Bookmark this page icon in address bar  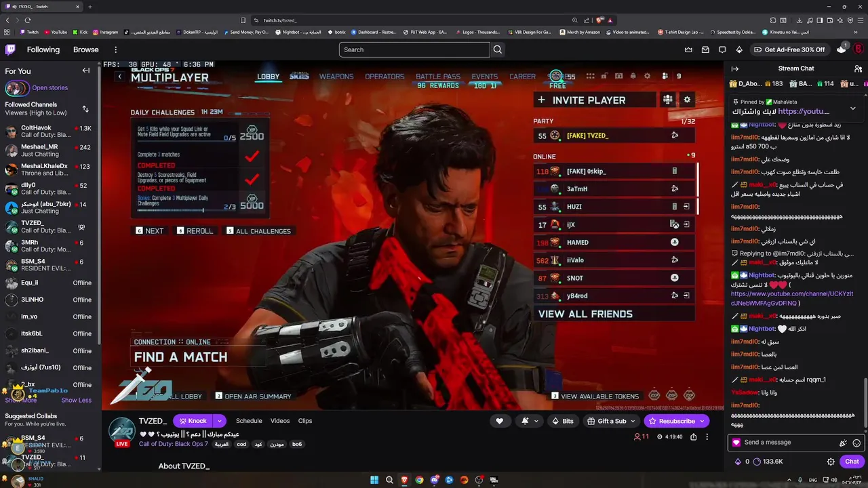tap(243, 20)
